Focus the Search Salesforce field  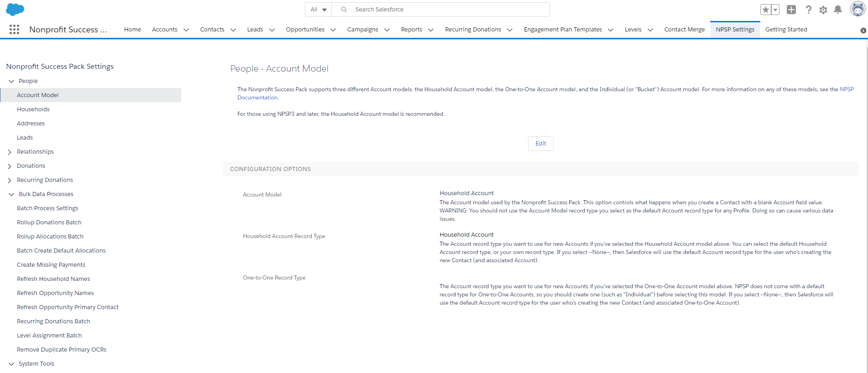(440, 10)
